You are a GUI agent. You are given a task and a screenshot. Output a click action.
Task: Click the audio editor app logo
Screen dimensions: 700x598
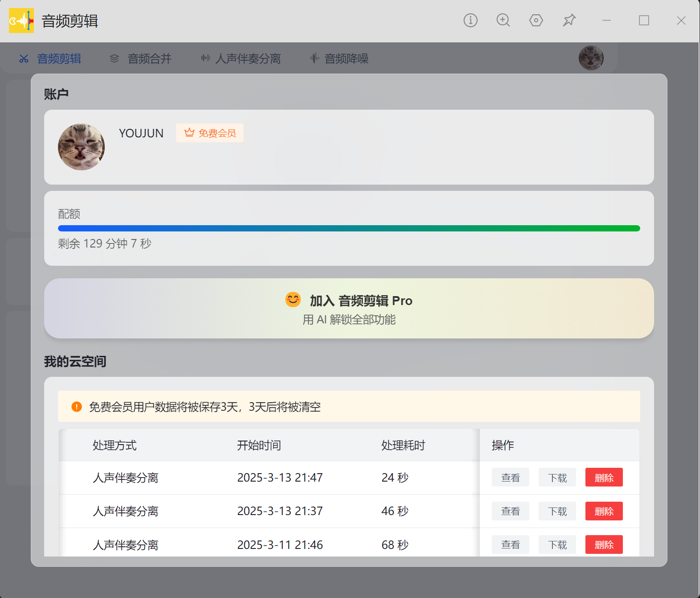pos(21,21)
